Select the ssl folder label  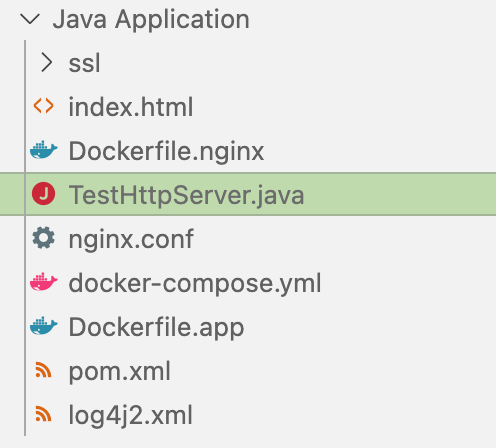[84, 63]
